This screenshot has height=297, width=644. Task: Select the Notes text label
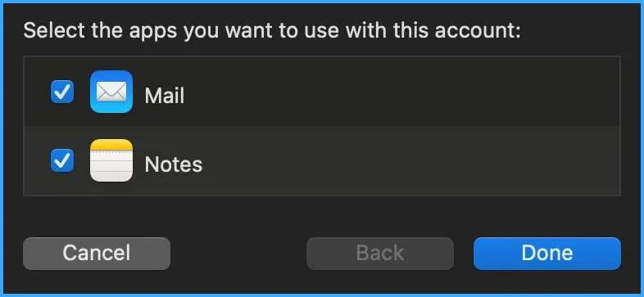click(174, 164)
